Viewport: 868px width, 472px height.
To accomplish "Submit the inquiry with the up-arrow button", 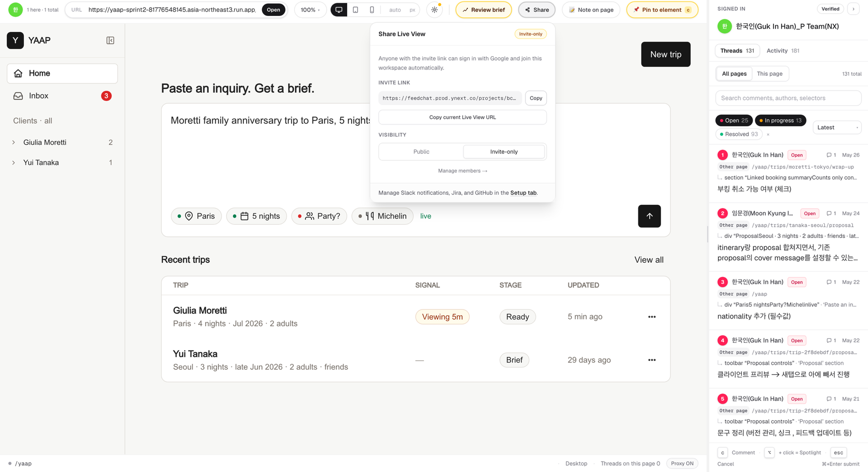I will [x=649, y=216].
